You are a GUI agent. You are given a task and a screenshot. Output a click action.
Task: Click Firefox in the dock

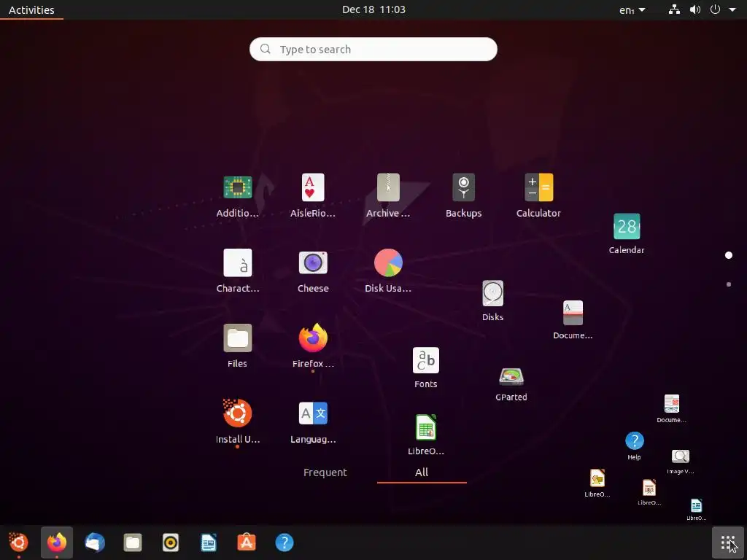click(x=57, y=542)
